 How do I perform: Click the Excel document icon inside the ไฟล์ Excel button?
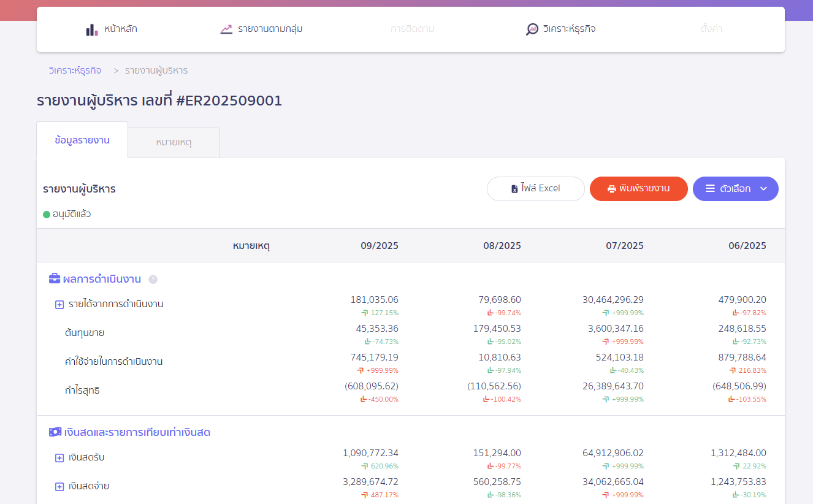pyautogui.click(x=514, y=189)
